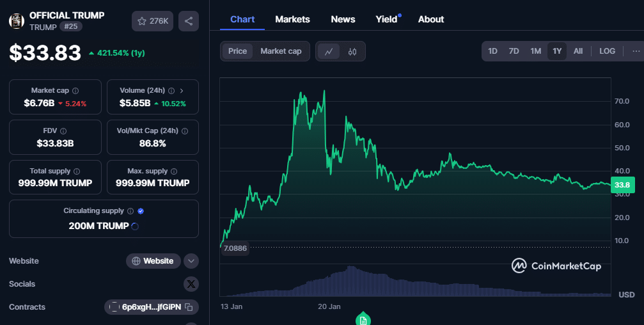Show Market cap info tooltip icon
Screen dimensions: 644x325
pyautogui.click(x=75, y=91)
